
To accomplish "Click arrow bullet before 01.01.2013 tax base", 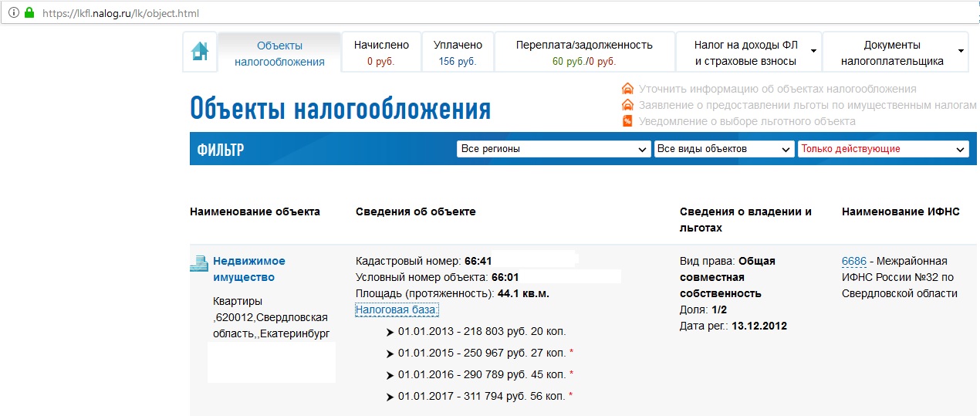I will pyautogui.click(x=390, y=332).
